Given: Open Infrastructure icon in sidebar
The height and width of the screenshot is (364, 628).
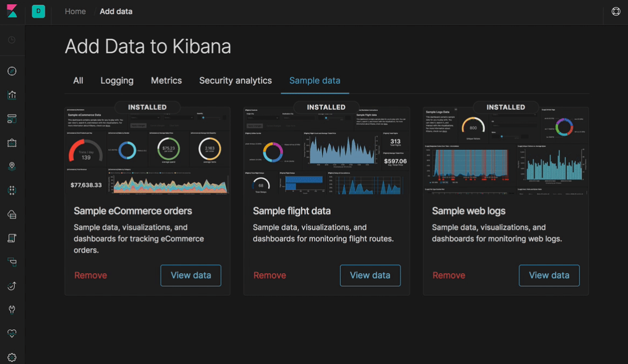Looking at the screenshot, I should (x=12, y=214).
